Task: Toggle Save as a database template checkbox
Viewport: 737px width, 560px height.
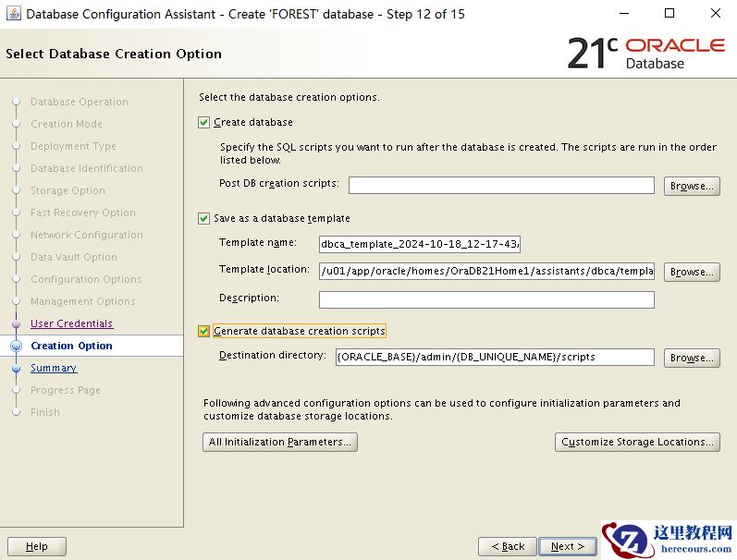Action: [203, 218]
